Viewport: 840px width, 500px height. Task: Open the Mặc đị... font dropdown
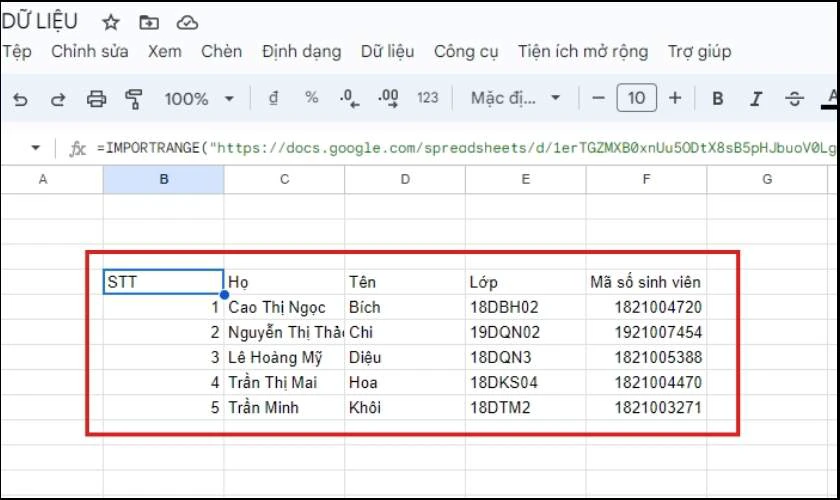pos(515,98)
